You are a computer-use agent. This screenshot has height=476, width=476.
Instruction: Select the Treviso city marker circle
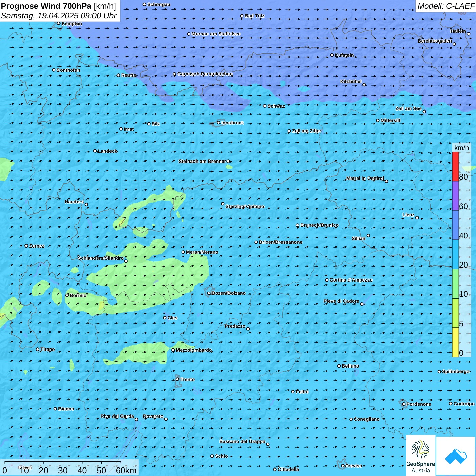(x=343, y=466)
